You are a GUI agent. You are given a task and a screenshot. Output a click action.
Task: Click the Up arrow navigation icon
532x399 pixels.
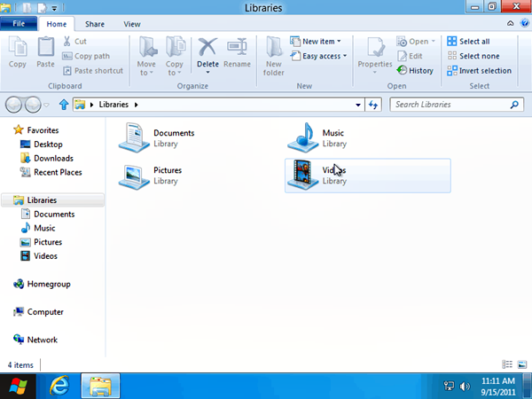63,105
